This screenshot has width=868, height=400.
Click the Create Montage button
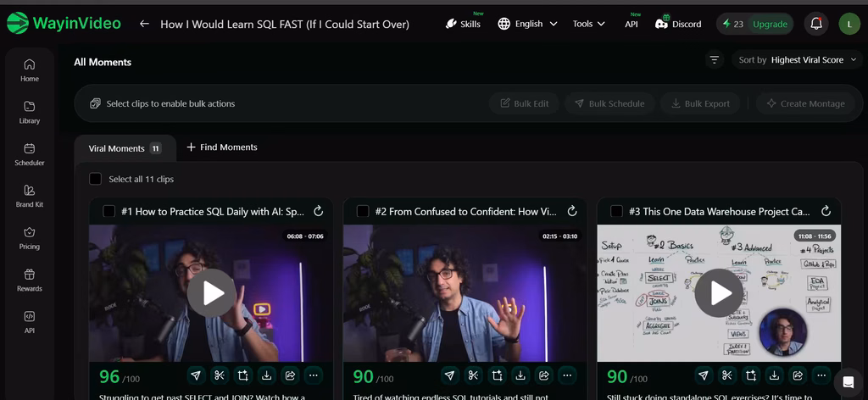point(805,103)
